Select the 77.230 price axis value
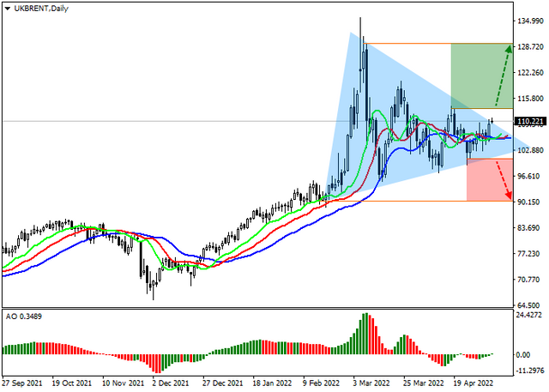Screen dimensions: 549x392 click(528, 254)
